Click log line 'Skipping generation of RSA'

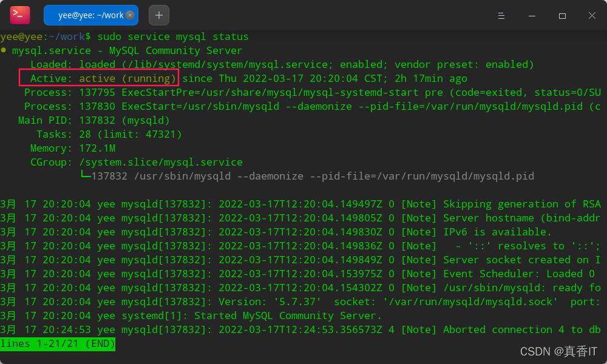click(x=300, y=204)
